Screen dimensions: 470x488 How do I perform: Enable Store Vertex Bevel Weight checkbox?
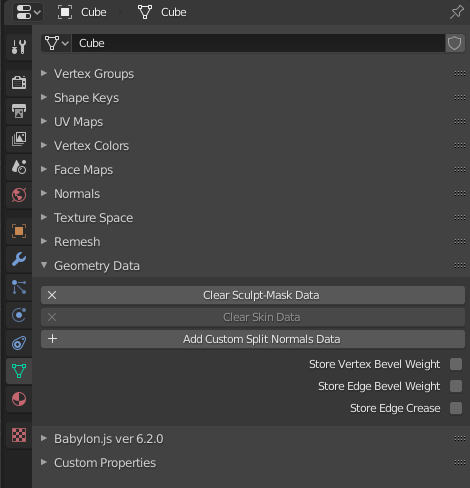456,364
